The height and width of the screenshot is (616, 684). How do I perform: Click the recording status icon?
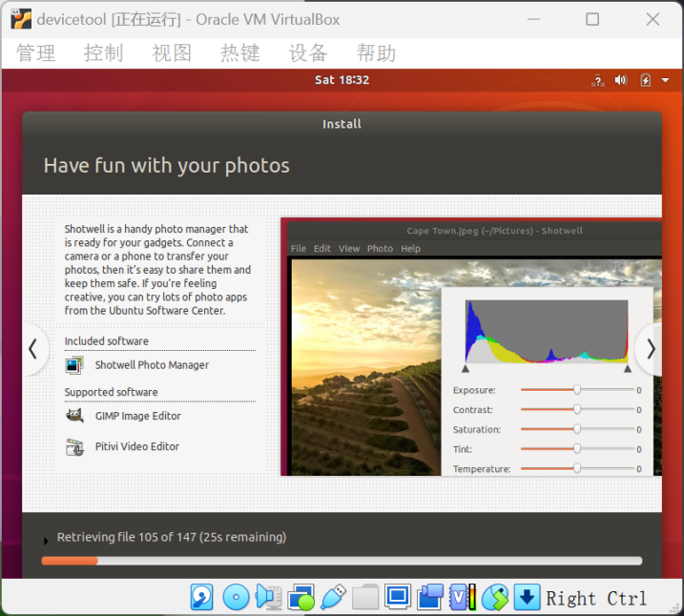coord(430,597)
